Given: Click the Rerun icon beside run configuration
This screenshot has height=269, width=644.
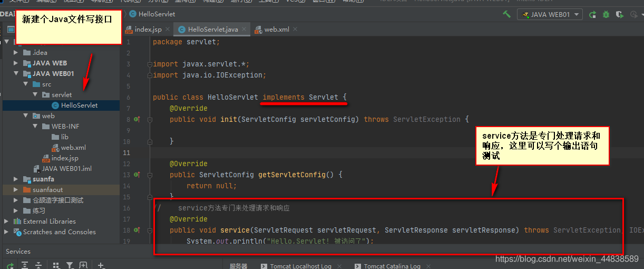Looking at the screenshot, I should click(x=593, y=15).
